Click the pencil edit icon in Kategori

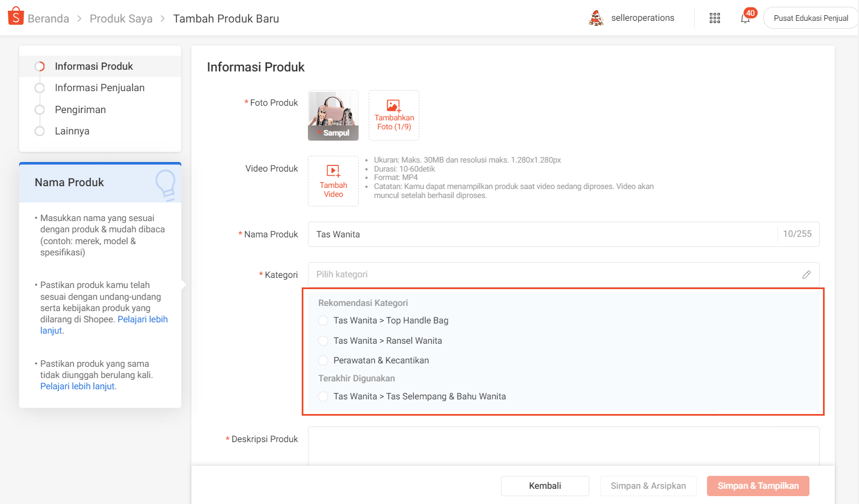(806, 274)
